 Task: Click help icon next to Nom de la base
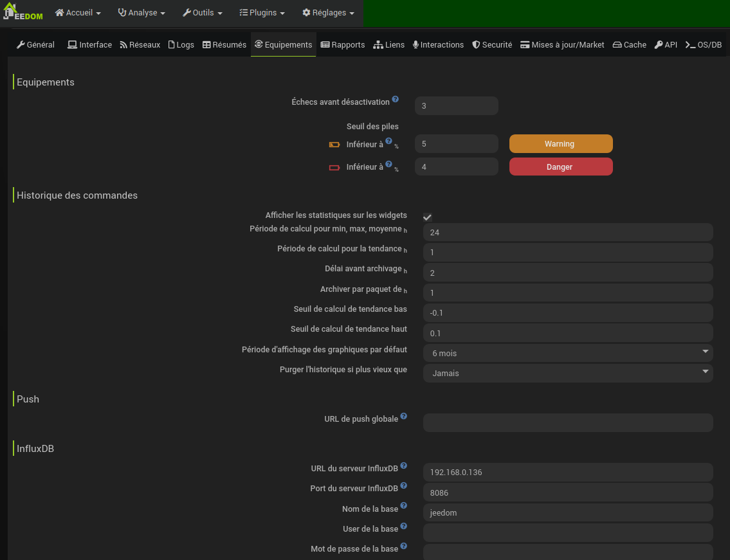pos(404,507)
